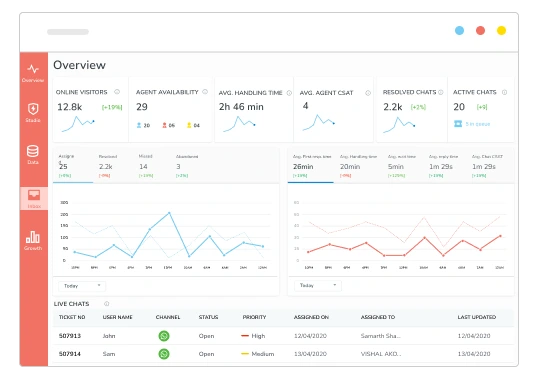
Task: Sort by ASSIGNED TO column header
Action: click(378, 317)
